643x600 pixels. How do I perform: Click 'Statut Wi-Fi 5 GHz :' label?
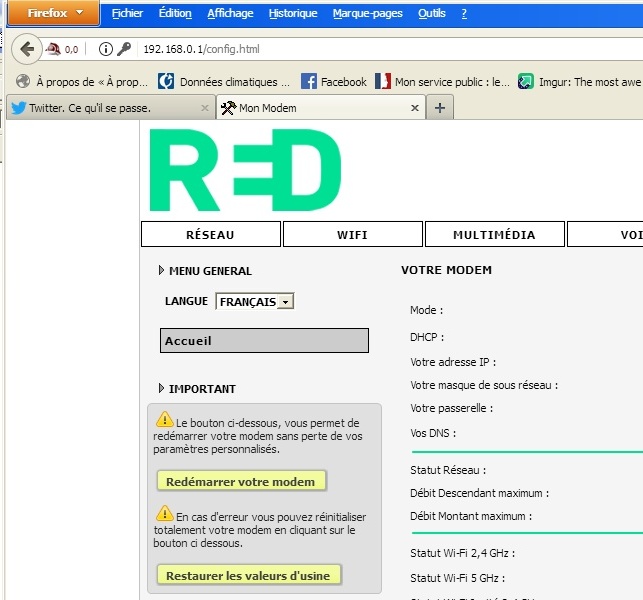(458, 578)
